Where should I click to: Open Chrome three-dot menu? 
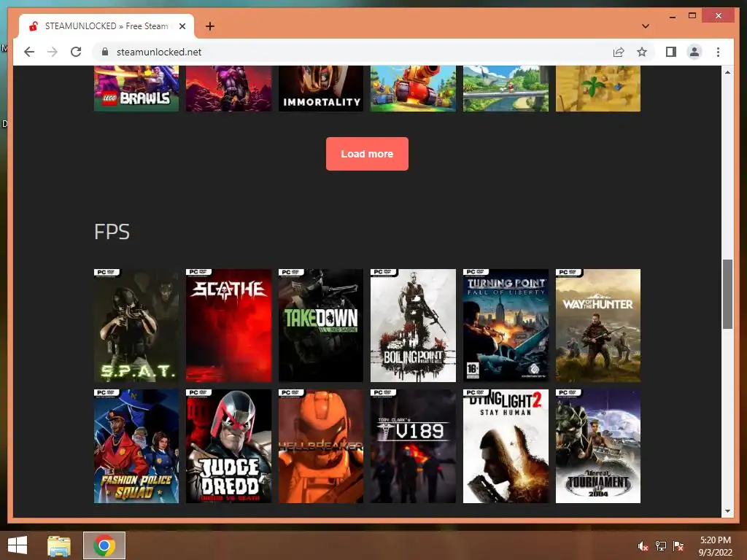pos(718,52)
